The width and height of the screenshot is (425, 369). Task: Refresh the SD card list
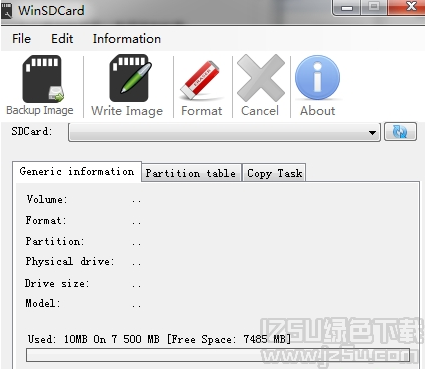click(x=400, y=132)
